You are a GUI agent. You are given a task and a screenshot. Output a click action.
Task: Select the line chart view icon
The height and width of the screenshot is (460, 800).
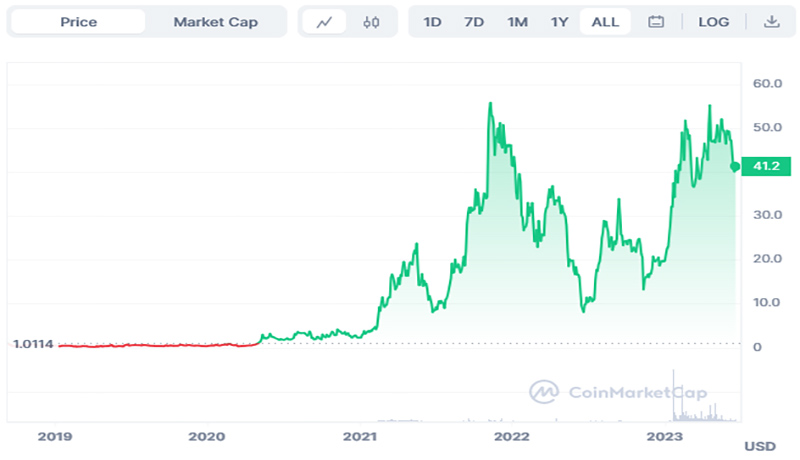(323, 22)
